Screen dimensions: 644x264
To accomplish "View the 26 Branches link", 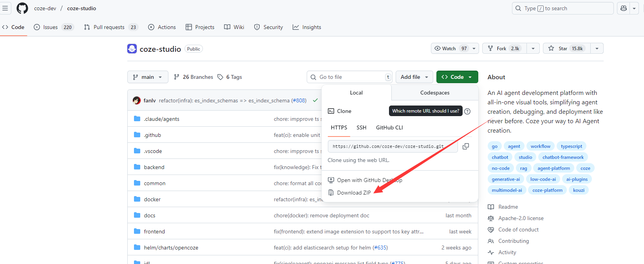I will [194, 77].
